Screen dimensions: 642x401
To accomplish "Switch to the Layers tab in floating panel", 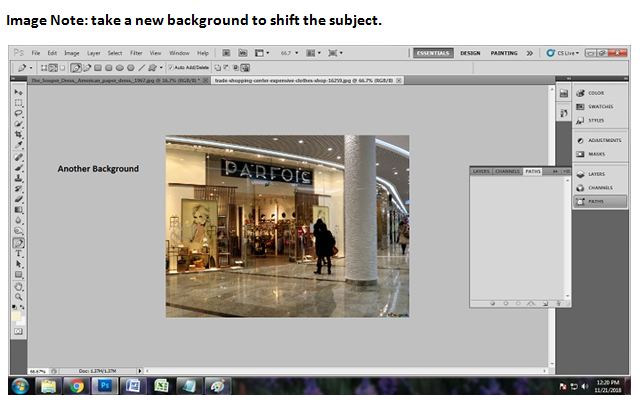I will [481, 171].
